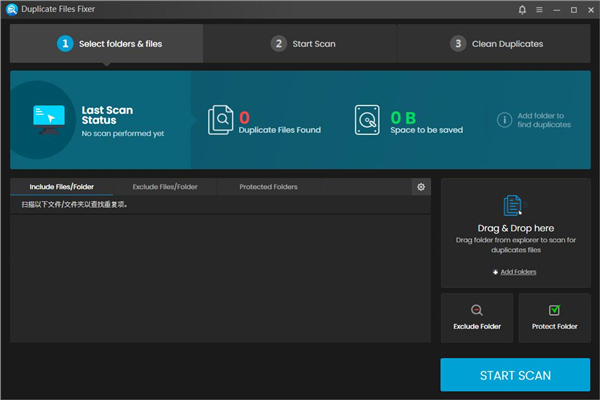The width and height of the screenshot is (600, 400).
Task: Go to step 2 Start Scan
Action: point(300,44)
